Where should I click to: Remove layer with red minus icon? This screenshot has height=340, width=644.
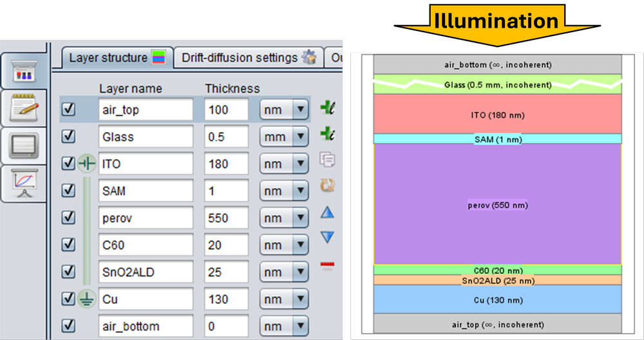(327, 265)
